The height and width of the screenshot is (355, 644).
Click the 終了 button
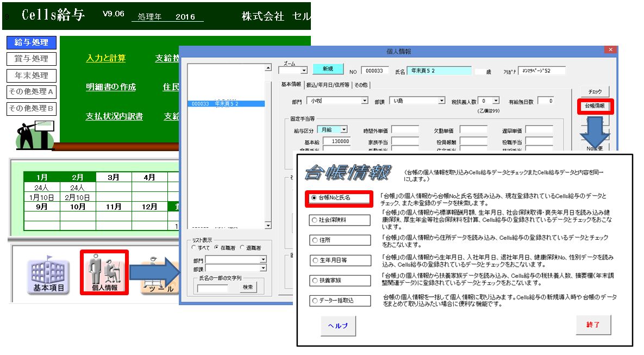click(x=593, y=325)
